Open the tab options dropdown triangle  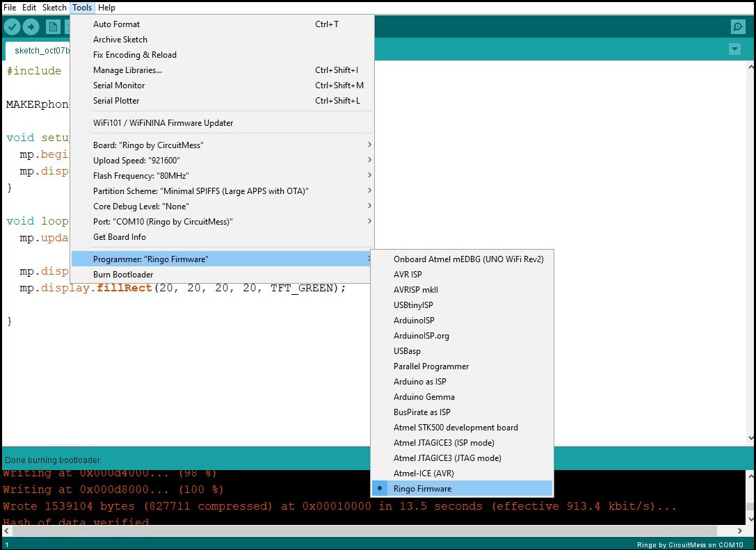coord(734,49)
